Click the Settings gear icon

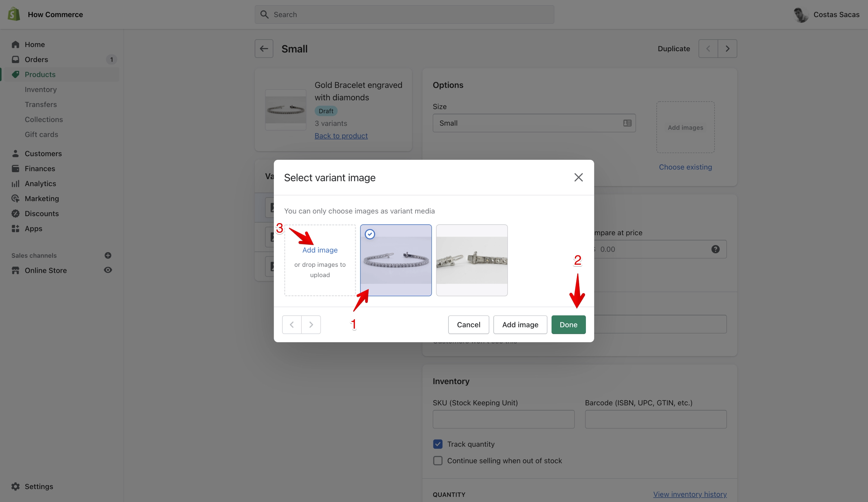(x=15, y=486)
